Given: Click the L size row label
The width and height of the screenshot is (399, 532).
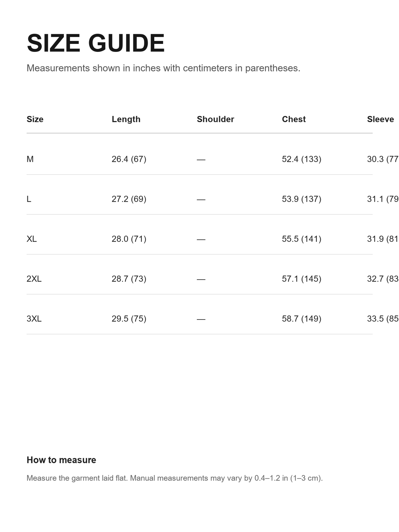Looking at the screenshot, I should [x=29, y=199].
